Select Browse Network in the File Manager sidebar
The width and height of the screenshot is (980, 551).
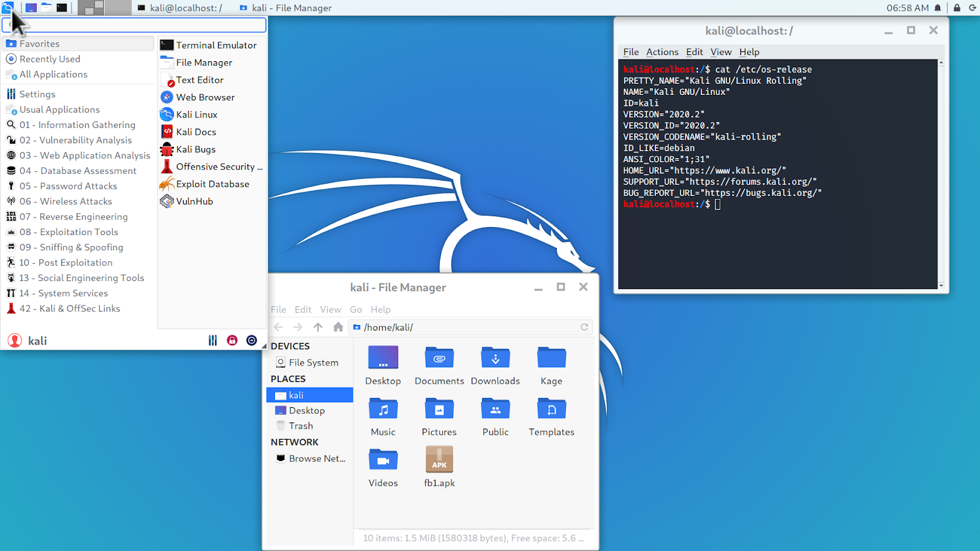[310, 459]
